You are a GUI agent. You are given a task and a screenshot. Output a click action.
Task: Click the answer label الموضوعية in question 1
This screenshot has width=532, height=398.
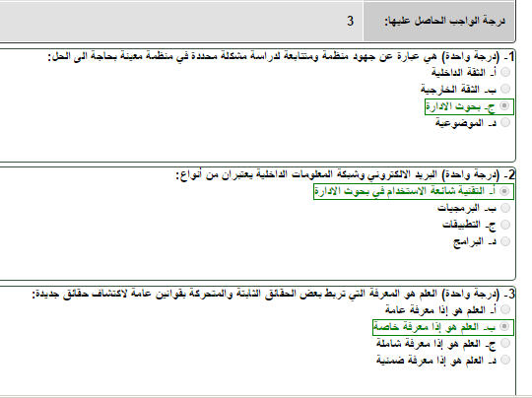pos(459,123)
